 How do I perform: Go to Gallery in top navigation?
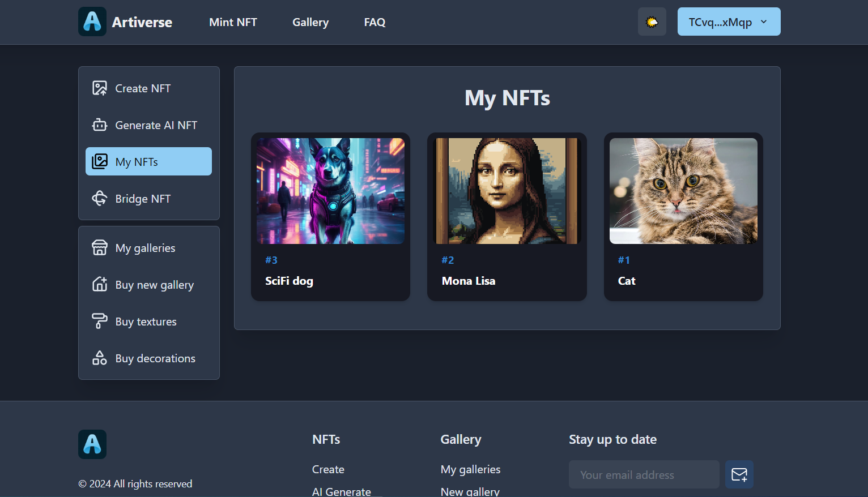coord(310,22)
